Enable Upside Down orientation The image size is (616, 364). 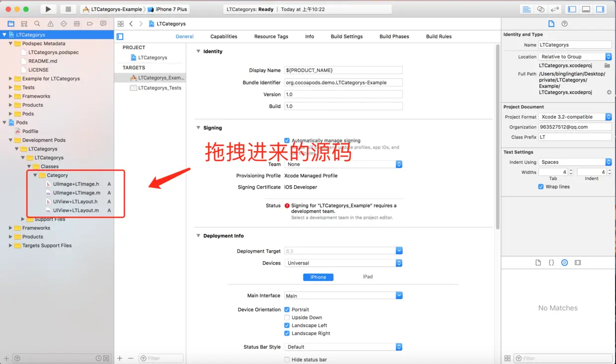(x=287, y=317)
